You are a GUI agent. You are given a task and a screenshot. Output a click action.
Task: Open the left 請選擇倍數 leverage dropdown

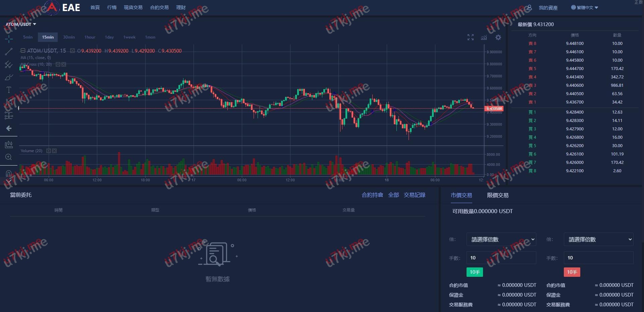click(501, 239)
